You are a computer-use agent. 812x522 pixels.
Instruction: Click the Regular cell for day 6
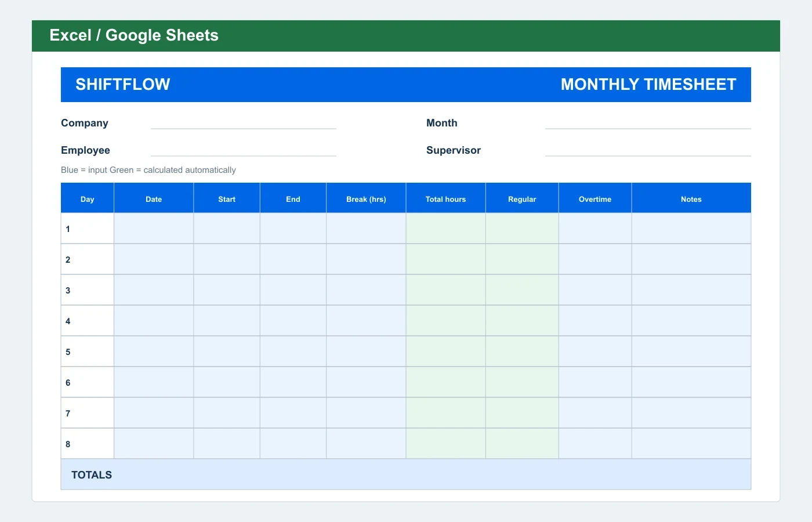tap(522, 382)
